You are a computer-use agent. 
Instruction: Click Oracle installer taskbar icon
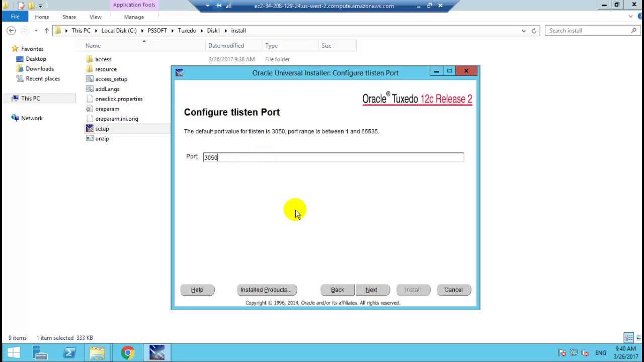[157, 353]
